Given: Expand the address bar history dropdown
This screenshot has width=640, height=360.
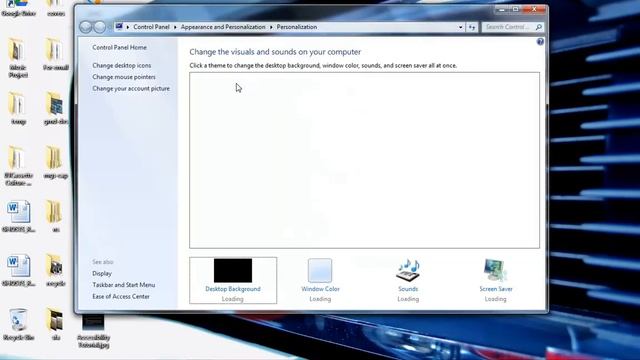Looking at the screenshot, I should tap(460, 27).
